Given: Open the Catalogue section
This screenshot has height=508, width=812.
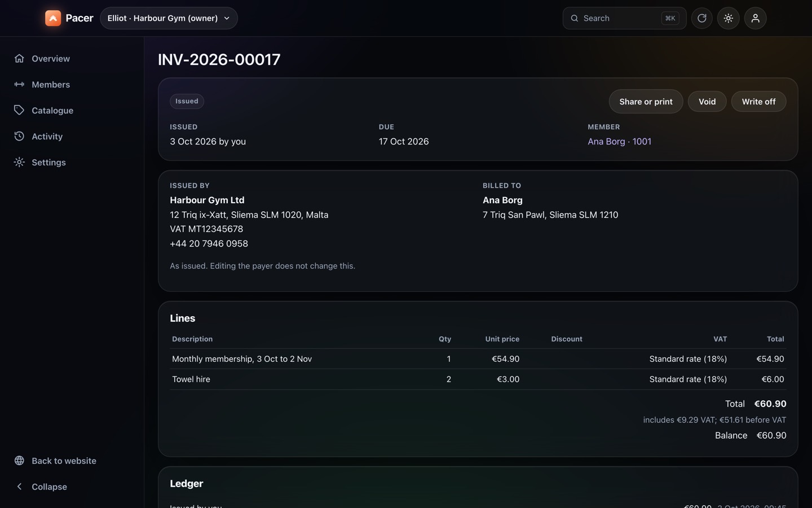Looking at the screenshot, I should click(x=72, y=111).
